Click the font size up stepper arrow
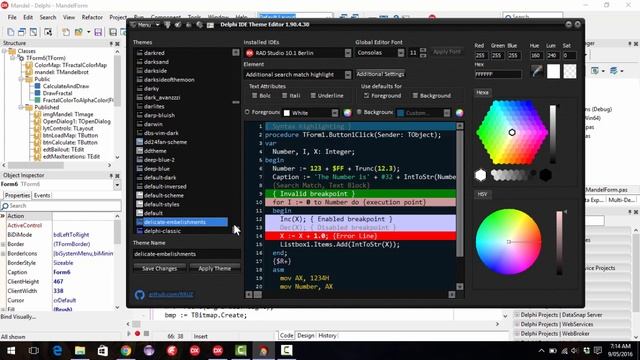 [x=423, y=50]
